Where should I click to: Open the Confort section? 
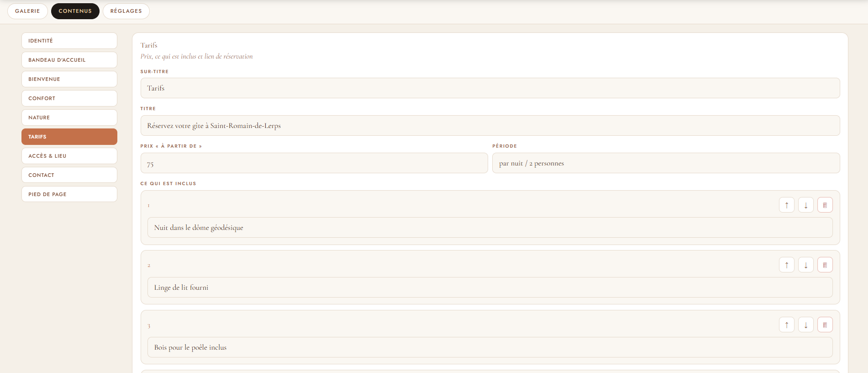69,98
